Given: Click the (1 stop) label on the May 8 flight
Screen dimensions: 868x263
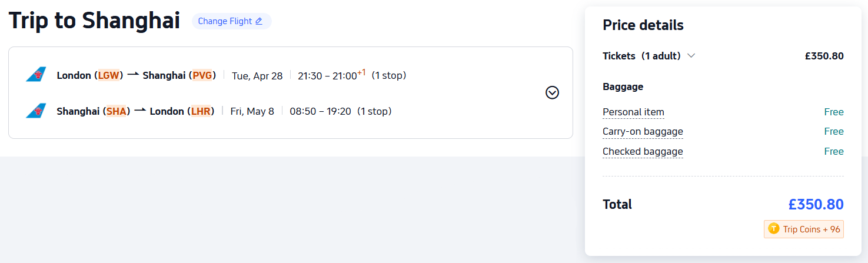Looking at the screenshot, I should tap(374, 111).
